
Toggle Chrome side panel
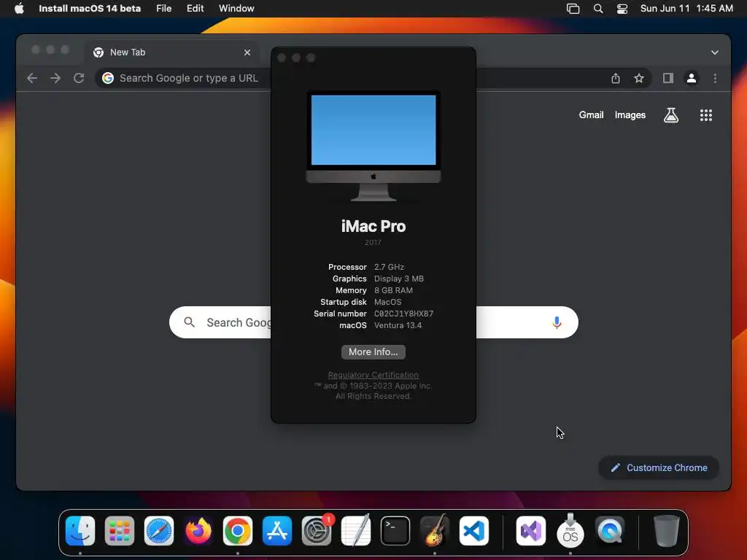point(668,78)
